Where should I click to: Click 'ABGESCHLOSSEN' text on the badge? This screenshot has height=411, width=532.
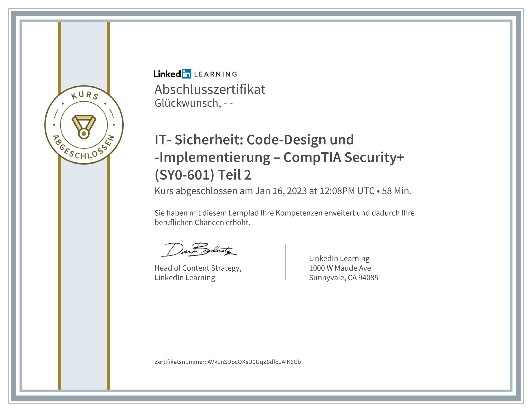[x=84, y=147]
